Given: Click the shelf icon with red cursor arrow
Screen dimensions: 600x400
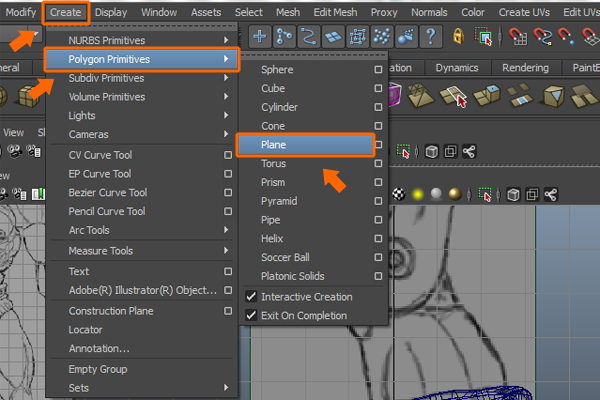Looking at the screenshot, I should [454, 96].
